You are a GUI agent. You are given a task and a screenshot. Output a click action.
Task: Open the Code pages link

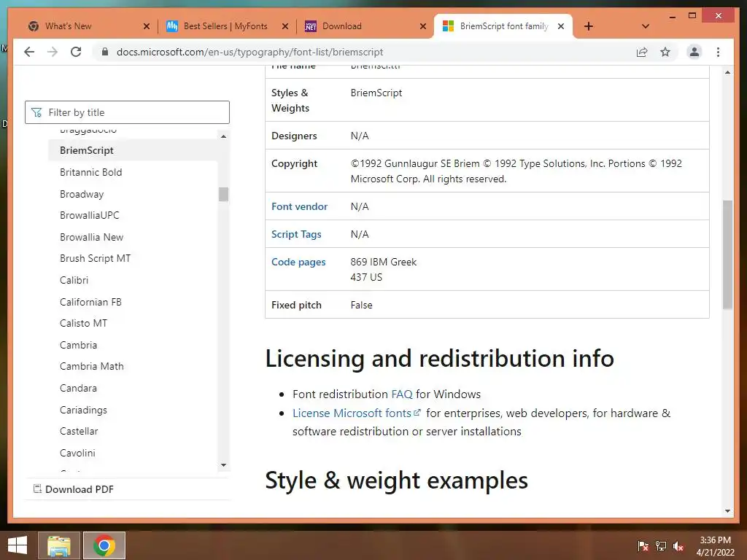298,262
